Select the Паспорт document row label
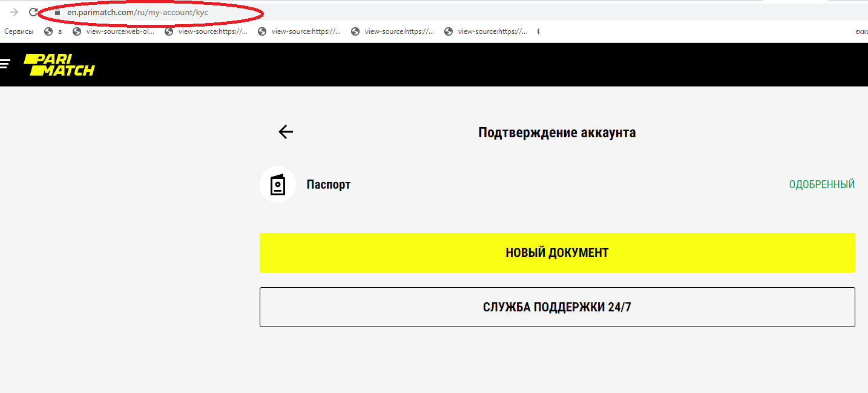This screenshot has height=393, width=868. [328, 184]
